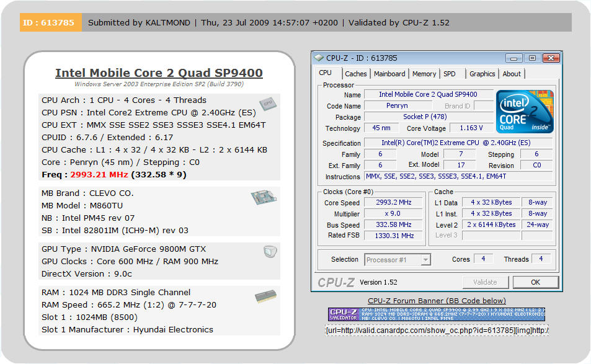Click the Slot 1 Manufacturer Hyundai Electronics line

coord(127,330)
